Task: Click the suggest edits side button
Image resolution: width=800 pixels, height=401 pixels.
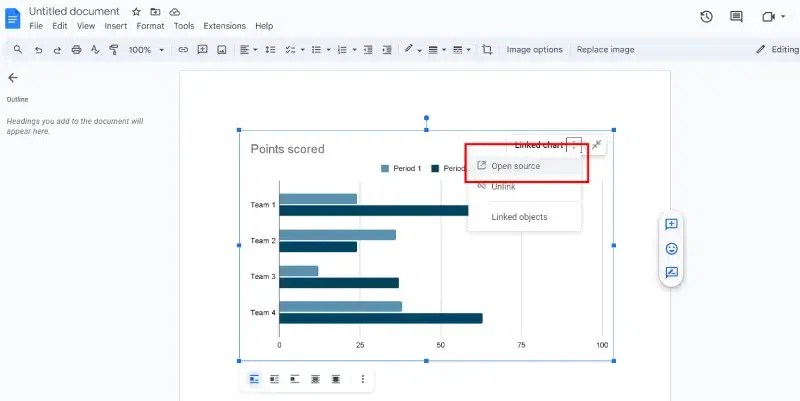Action: 671,272
